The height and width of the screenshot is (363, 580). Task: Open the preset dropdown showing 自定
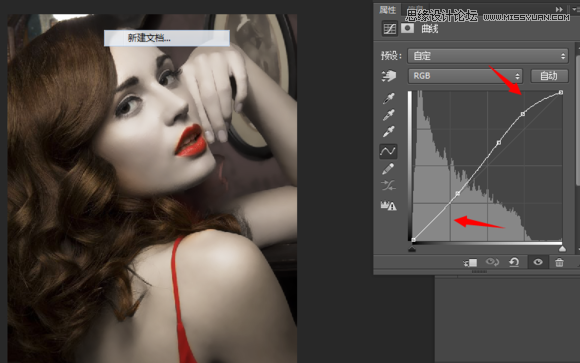point(488,56)
